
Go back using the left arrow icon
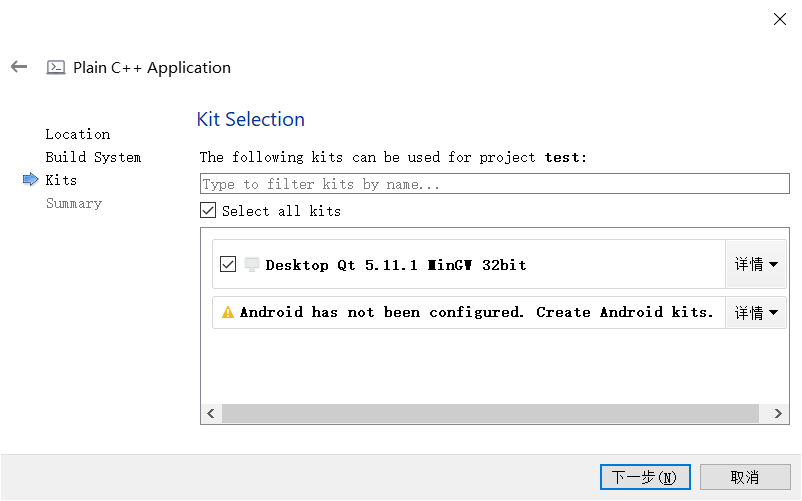(19, 66)
